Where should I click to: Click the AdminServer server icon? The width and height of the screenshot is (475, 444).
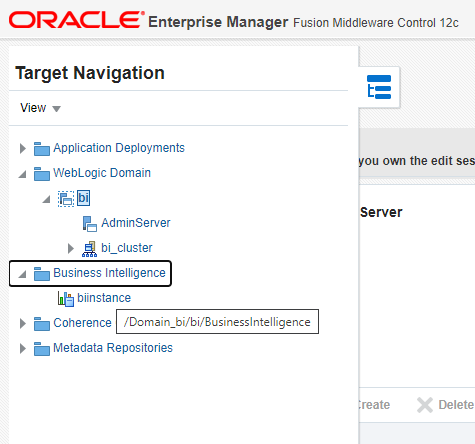90,224
